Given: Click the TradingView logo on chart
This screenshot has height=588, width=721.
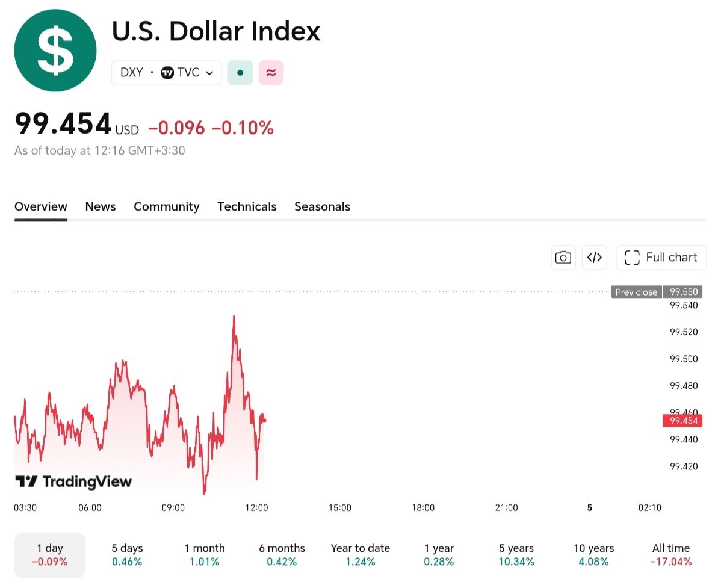Looking at the screenshot, I should tap(73, 481).
